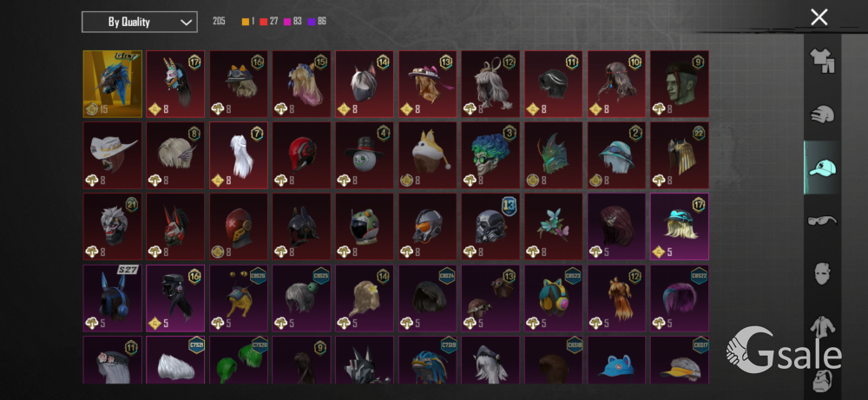Open the jacket category sidebar icon

[x=821, y=326]
